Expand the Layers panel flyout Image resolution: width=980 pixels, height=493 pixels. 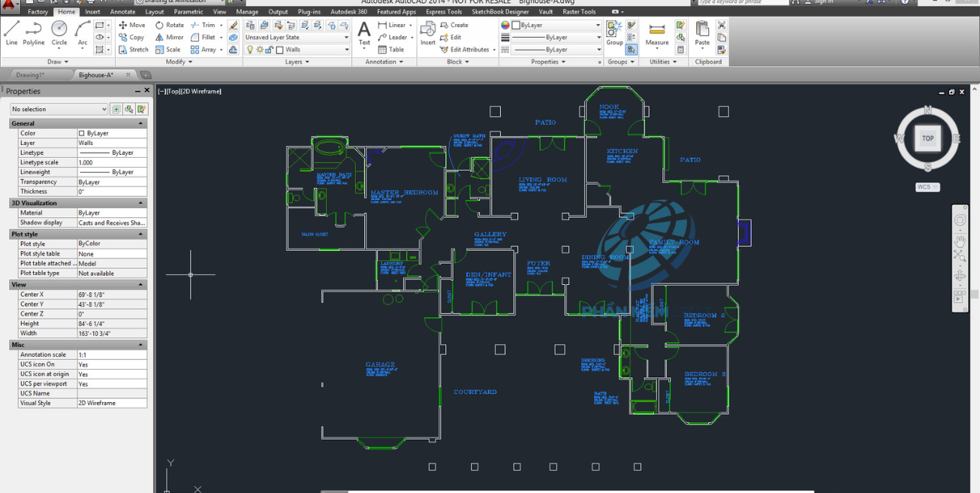point(297,62)
